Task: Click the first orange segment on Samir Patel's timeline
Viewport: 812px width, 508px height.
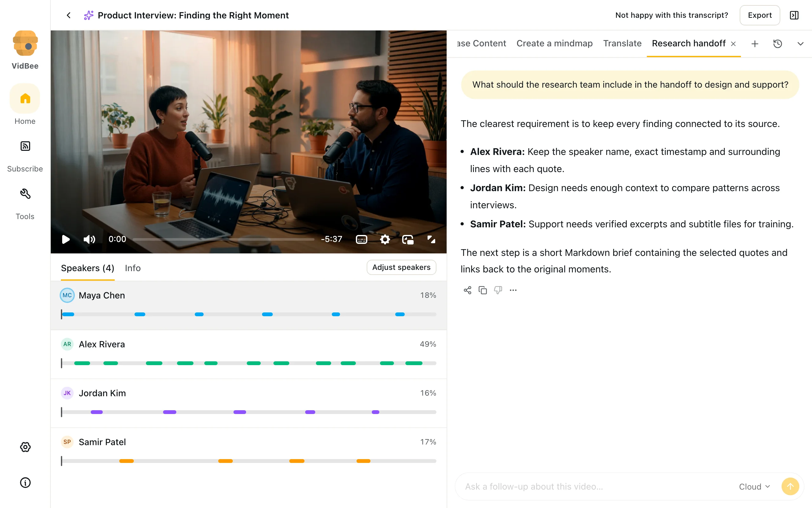Action: 127,461
